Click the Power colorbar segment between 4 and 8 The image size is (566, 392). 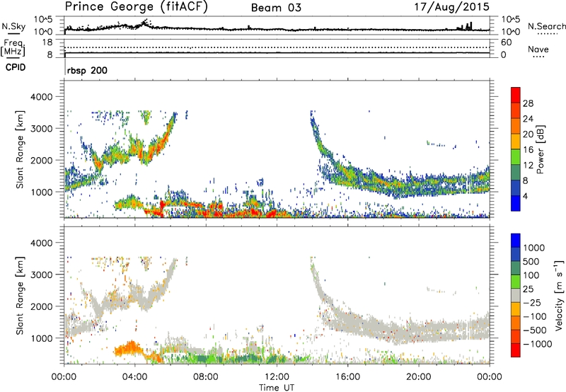[x=516, y=188]
